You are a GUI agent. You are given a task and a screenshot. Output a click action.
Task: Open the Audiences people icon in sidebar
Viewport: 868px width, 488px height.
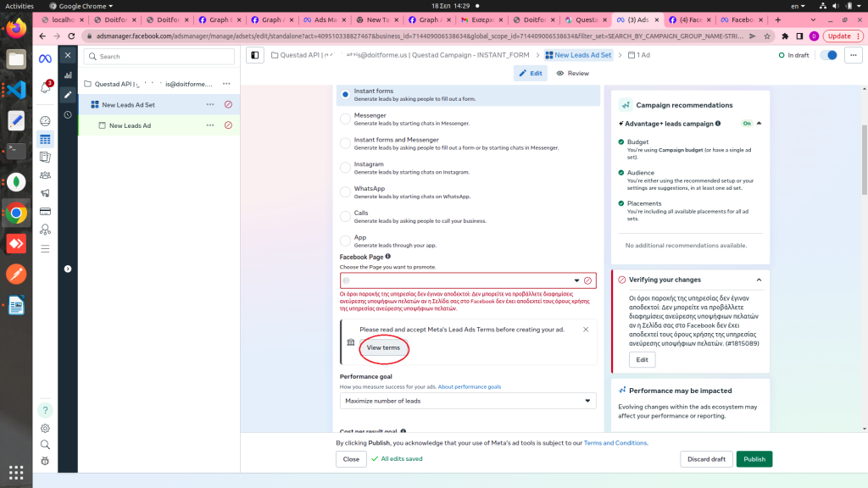tap(45, 175)
